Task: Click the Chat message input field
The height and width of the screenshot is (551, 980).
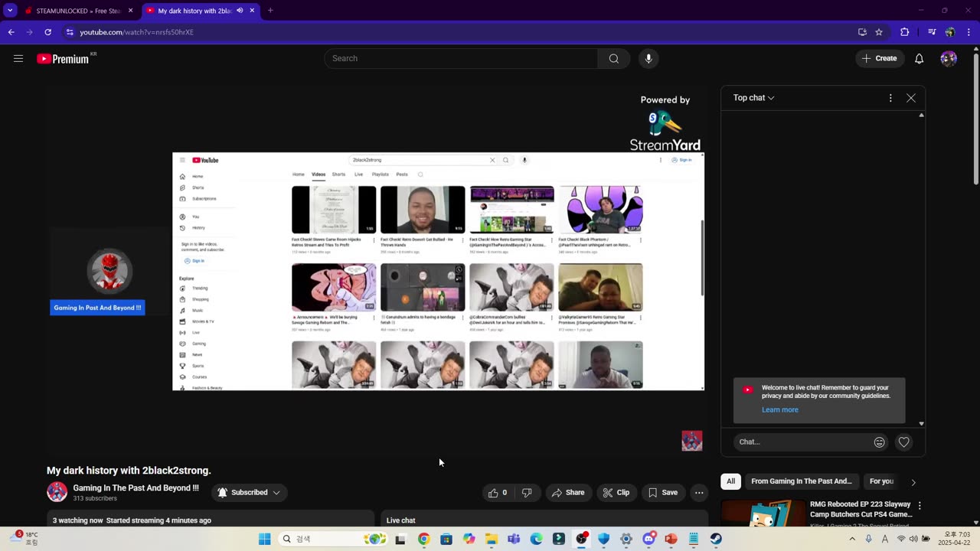Action: point(804,442)
